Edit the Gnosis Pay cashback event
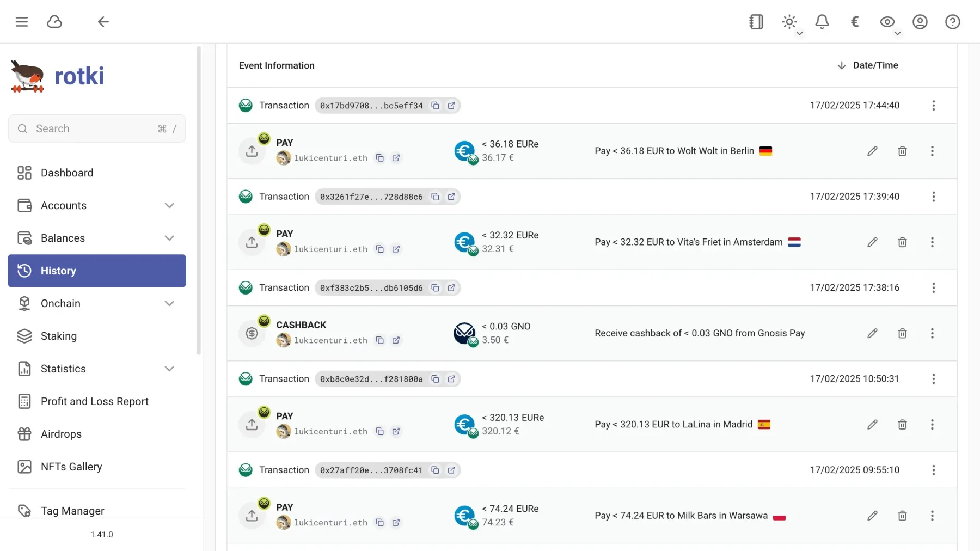This screenshot has height=551, width=980. (873, 333)
